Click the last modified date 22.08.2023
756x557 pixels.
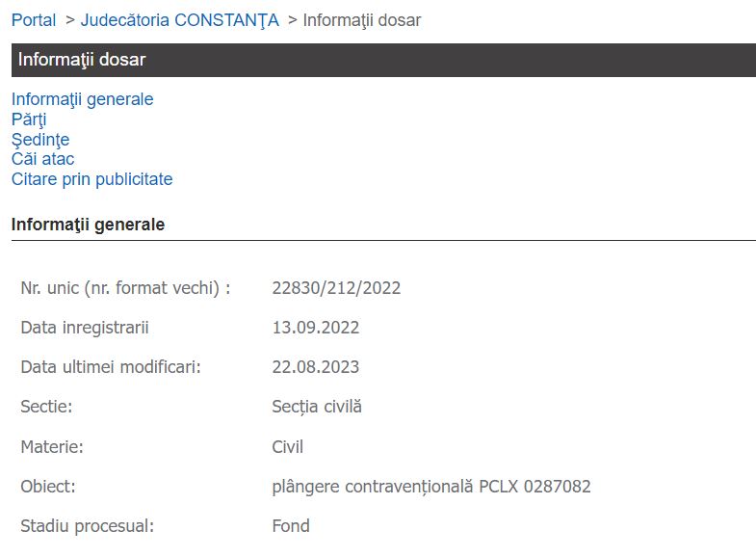(316, 367)
